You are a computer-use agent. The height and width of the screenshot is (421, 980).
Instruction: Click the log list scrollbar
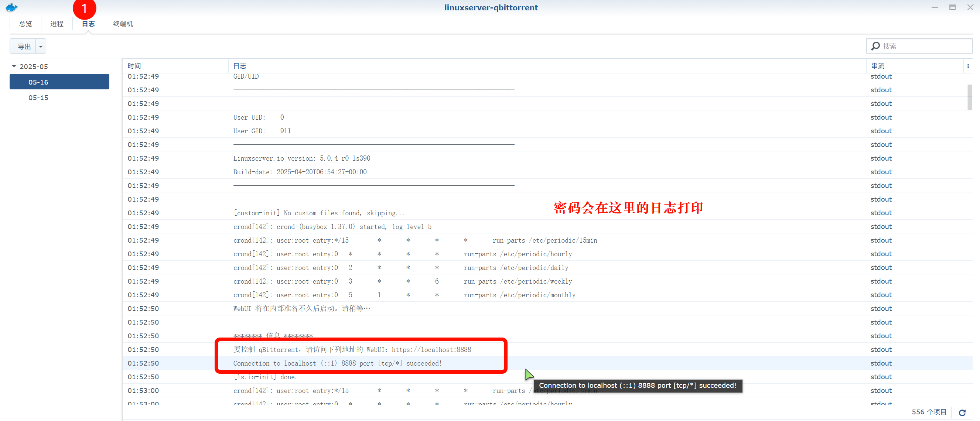970,97
